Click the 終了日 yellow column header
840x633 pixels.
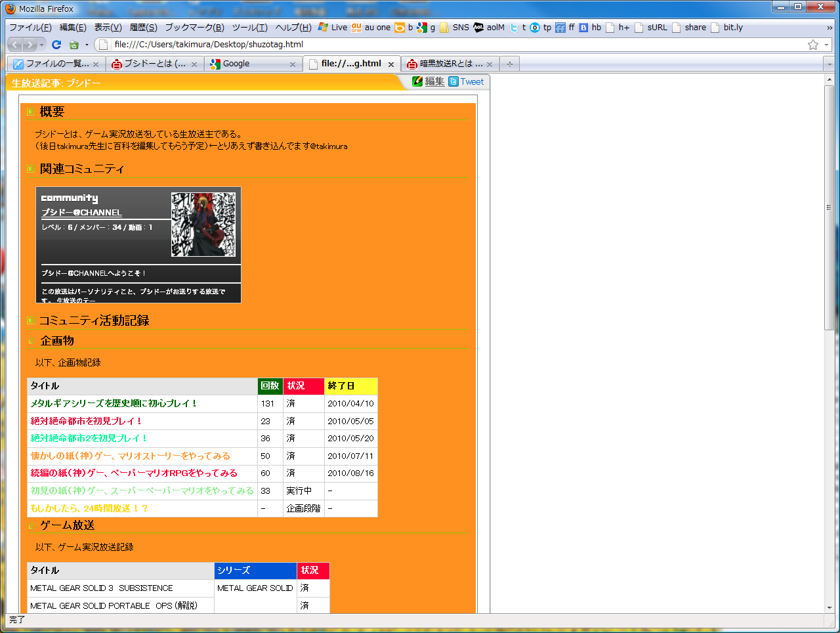tap(351, 386)
